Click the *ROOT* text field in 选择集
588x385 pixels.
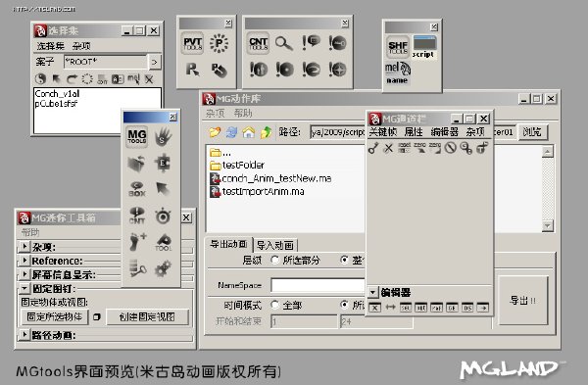[106, 62]
